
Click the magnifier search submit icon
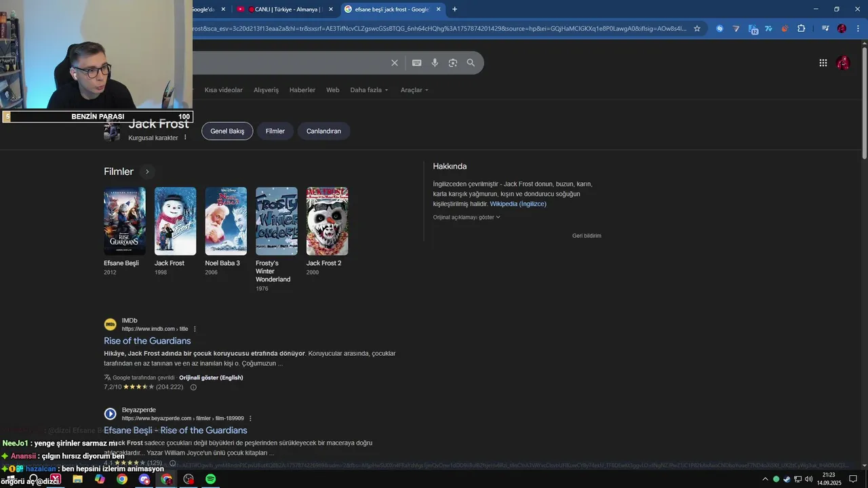471,63
